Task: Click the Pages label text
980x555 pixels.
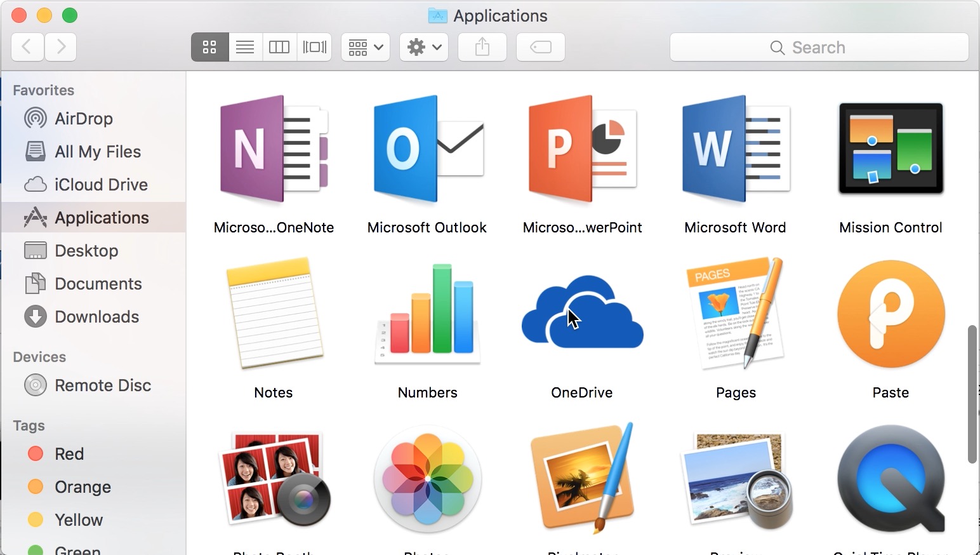Action: tap(736, 392)
